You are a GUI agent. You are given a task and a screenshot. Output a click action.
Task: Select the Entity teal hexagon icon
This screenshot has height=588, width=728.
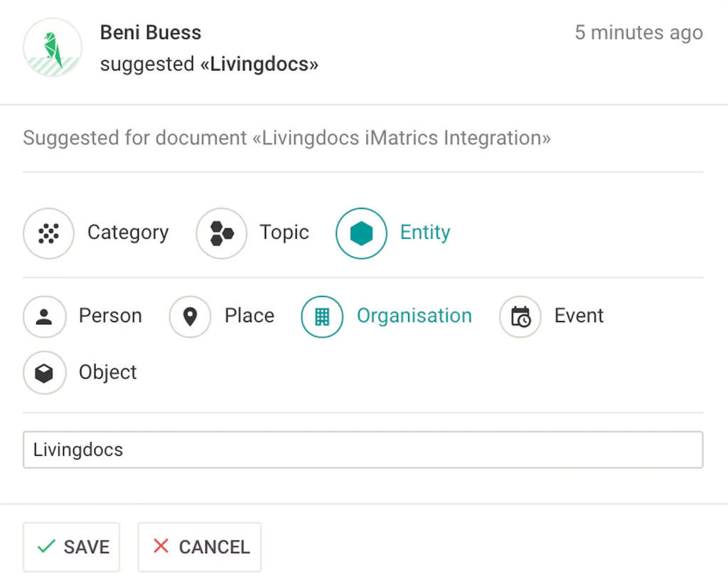tap(361, 233)
